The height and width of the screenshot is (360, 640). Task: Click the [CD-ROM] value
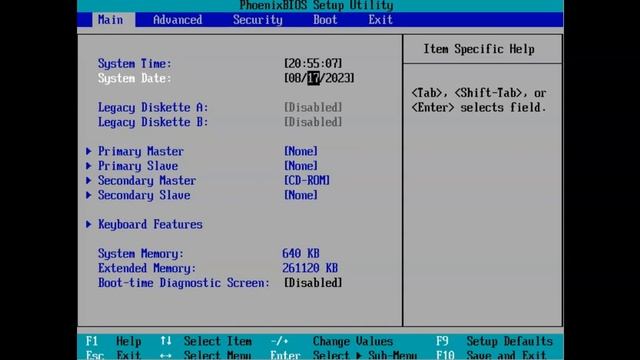click(307, 180)
